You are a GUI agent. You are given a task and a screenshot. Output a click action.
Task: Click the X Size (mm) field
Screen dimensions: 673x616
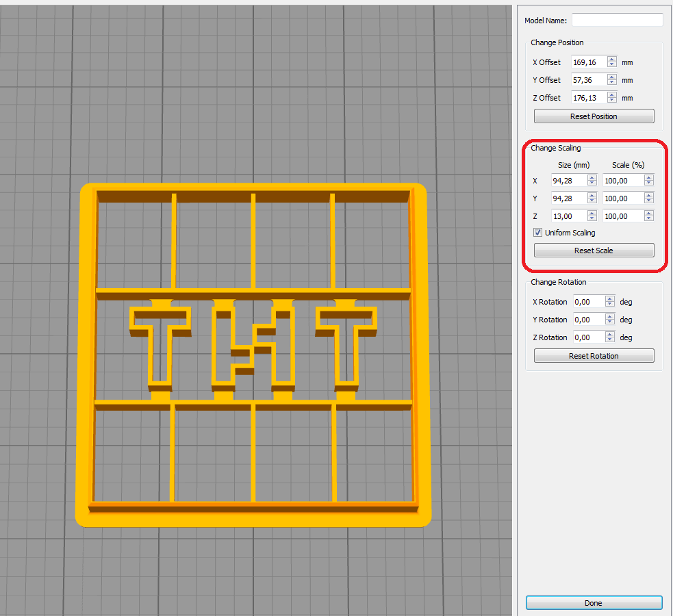[569, 181]
